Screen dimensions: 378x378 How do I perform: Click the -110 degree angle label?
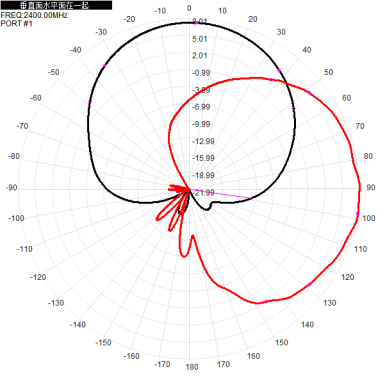(24, 249)
